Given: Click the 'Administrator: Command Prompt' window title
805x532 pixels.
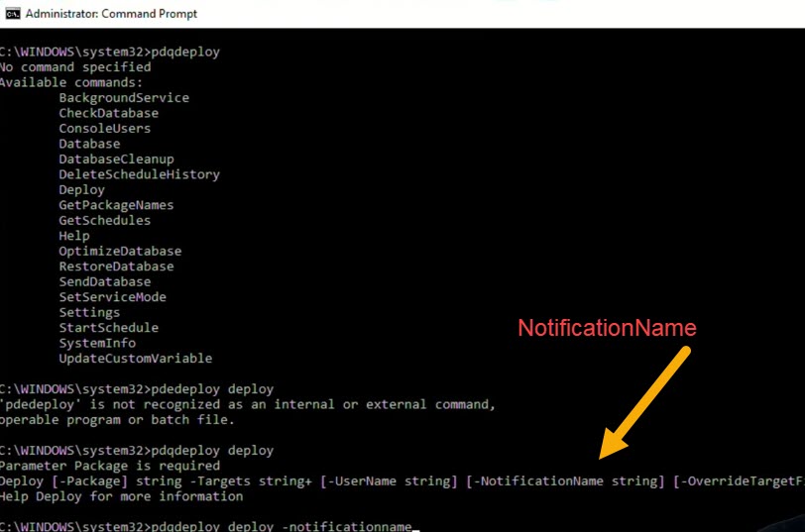Looking at the screenshot, I should (111, 14).
